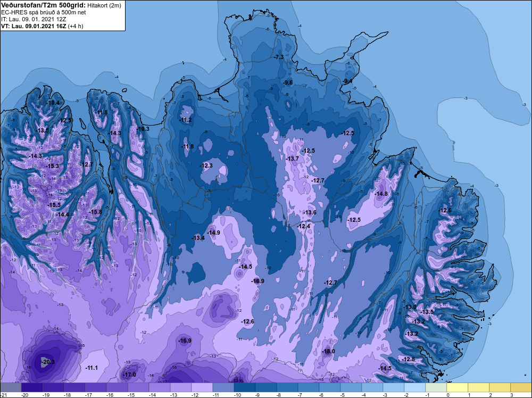Click the EC-HRES spá brúuð á 500m net line
Image resolution: width=532 pixels, height=398 pixels.
[x=44, y=12]
